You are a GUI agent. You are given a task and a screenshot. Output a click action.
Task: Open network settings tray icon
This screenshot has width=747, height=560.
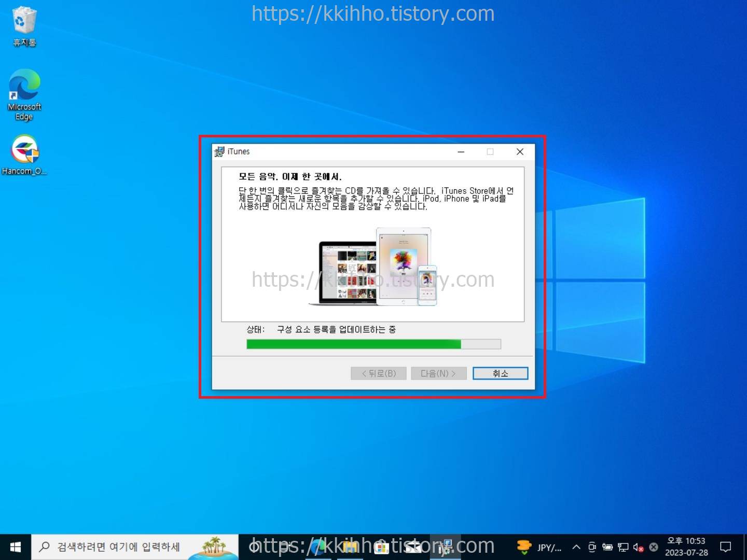(623, 547)
